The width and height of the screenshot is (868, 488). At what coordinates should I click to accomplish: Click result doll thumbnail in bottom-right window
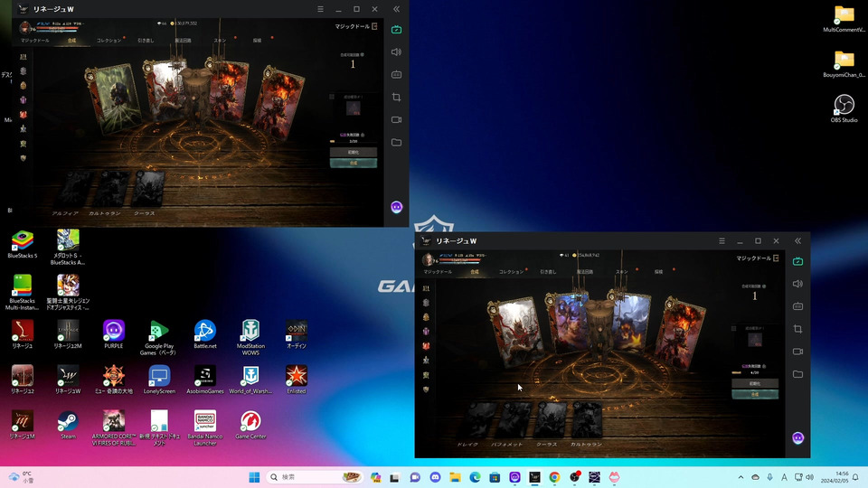(x=755, y=339)
